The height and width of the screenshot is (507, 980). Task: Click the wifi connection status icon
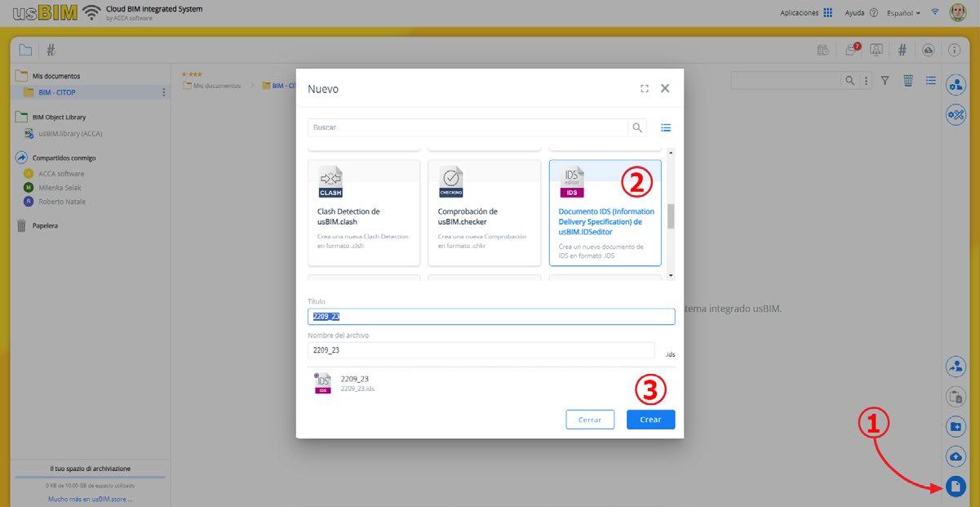pyautogui.click(x=935, y=13)
